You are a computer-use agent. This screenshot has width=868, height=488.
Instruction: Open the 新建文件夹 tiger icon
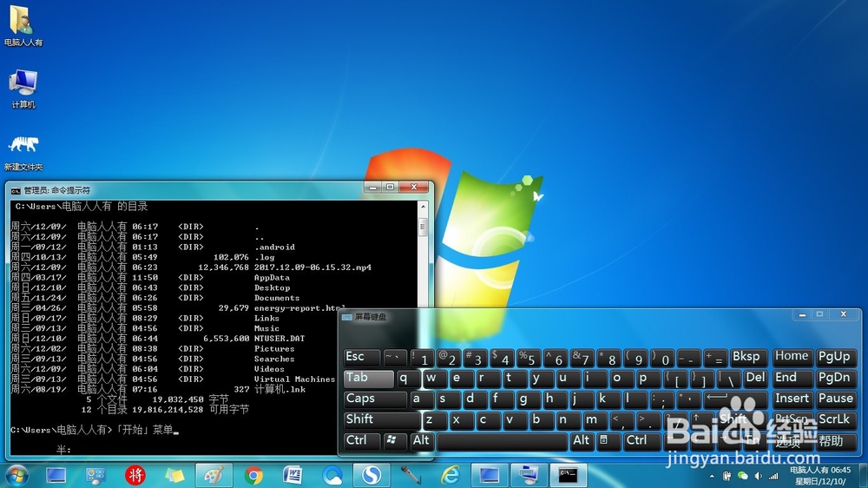[23, 154]
